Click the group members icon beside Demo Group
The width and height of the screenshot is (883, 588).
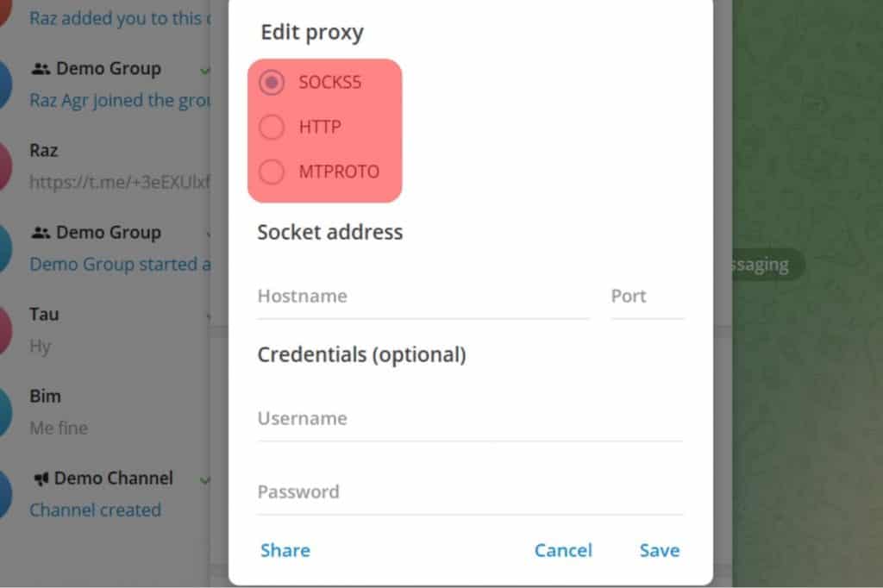coord(41,68)
